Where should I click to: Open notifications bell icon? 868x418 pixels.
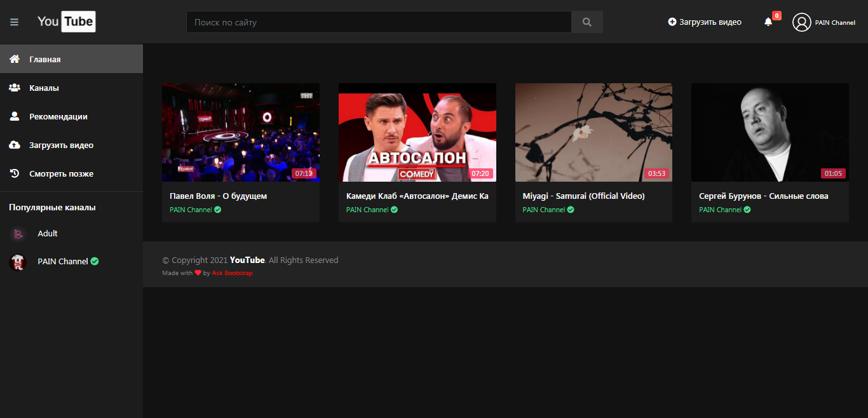point(768,22)
